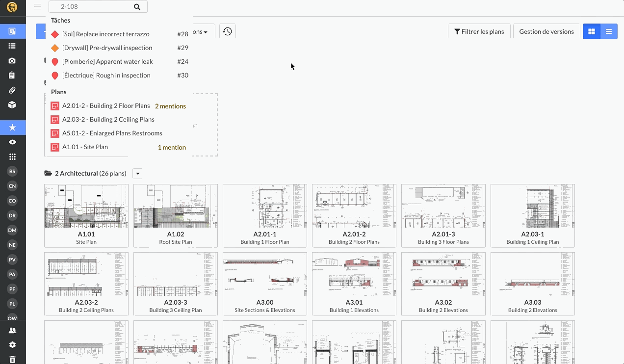
Task: Open task Rough in inspection #30
Action: pyautogui.click(x=120, y=76)
